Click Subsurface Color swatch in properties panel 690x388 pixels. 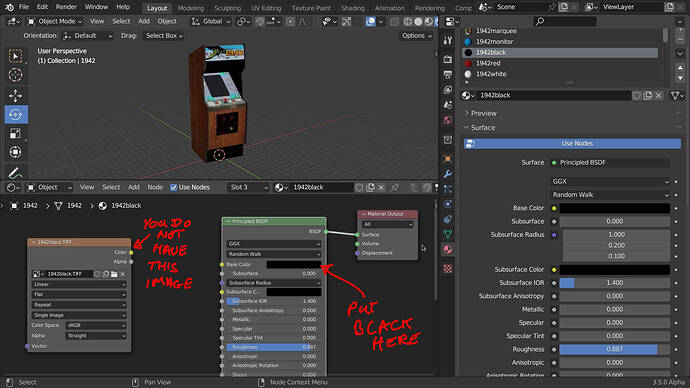point(615,269)
